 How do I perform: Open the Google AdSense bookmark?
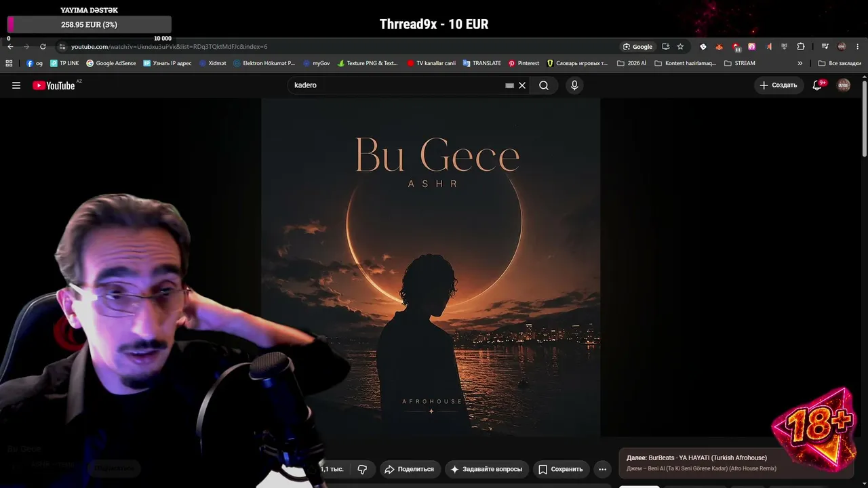point(111,63)
